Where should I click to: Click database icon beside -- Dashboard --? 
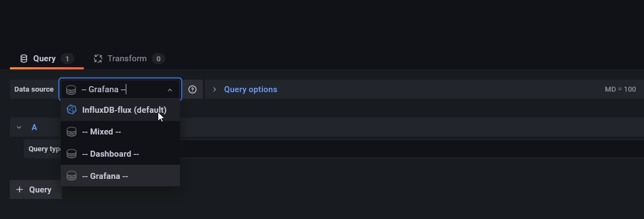pos(72,154)
